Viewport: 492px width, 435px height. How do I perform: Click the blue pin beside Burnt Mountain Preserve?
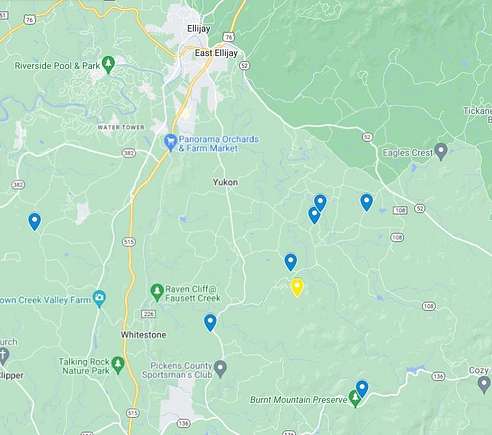pyautogui.click(x=362, y=389)
